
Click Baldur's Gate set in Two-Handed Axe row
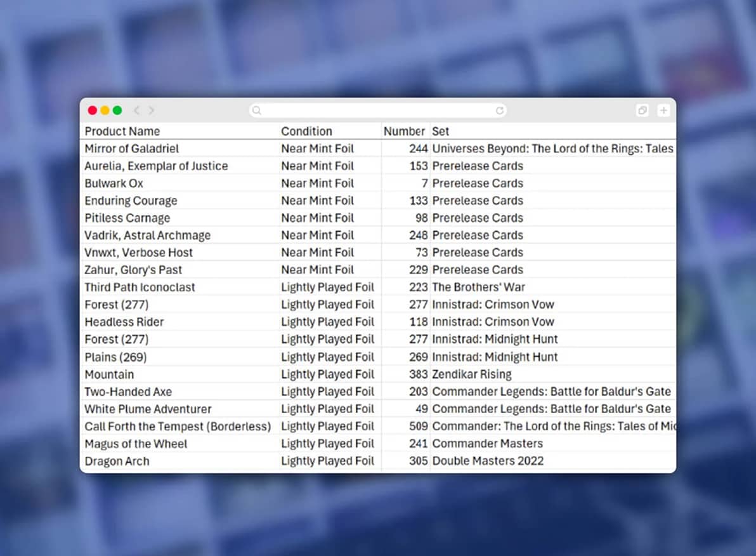click(552, 392)
